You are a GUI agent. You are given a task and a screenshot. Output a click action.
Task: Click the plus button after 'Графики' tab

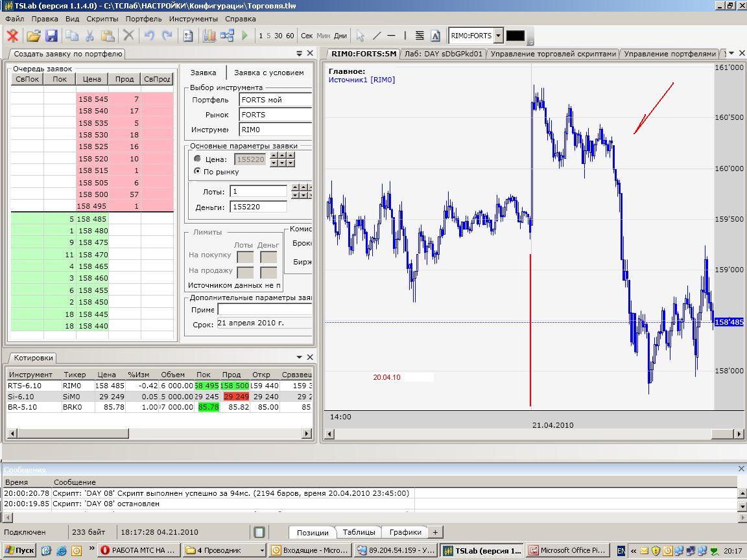click(436, 532)
